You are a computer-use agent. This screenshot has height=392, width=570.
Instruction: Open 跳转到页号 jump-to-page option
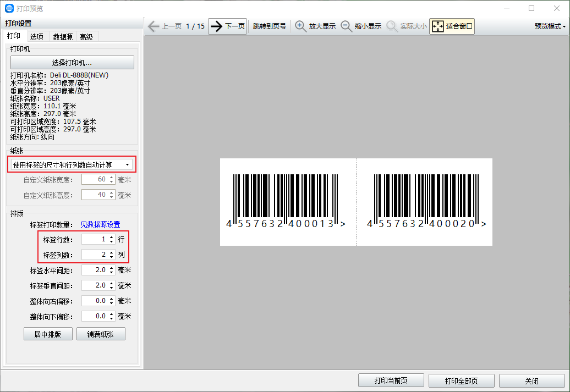point(270,26)
